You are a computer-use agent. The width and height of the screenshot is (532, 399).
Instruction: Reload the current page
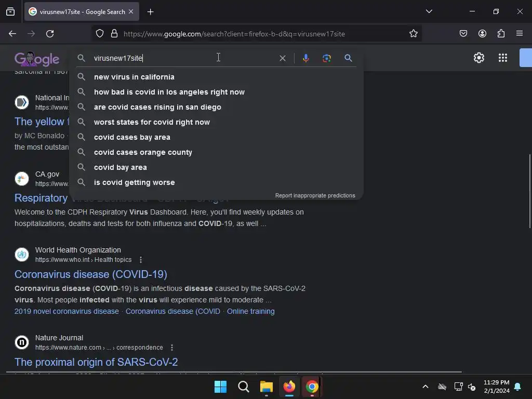[x=50, y=34]
